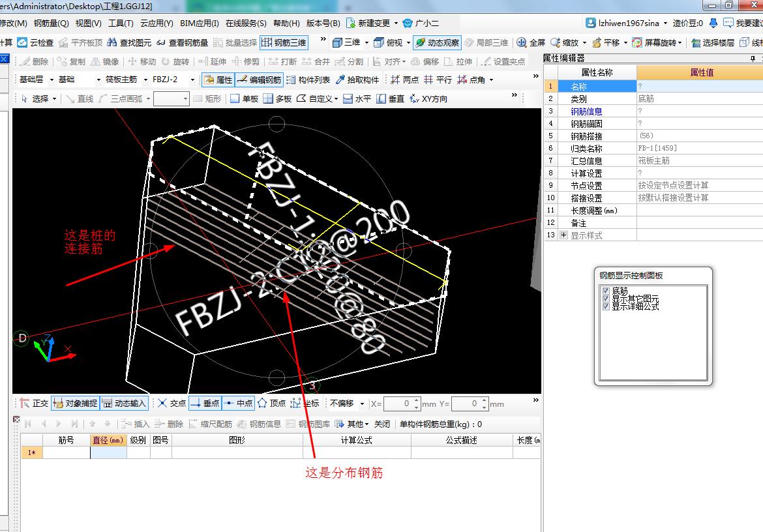Screen dimensions: 763x532
Task: Click 钢筋信息 property link
Action: click(x=586, y=111)
